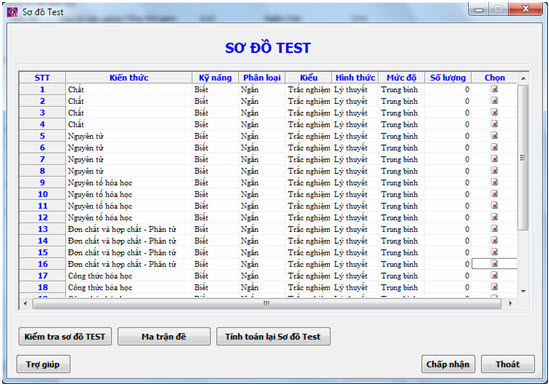Viewport: 549px width, 385px height.
Task: Select row number 17 header
Action: [42, 276]
